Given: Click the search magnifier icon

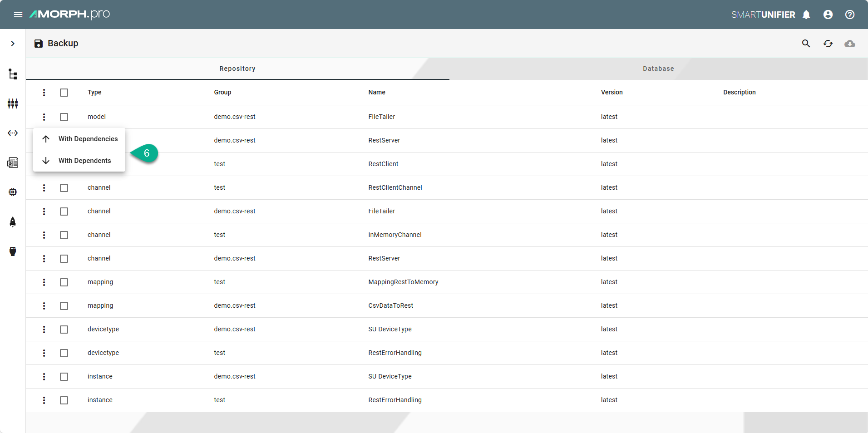Looking at the screenshot, I should (x=806, y=44).
